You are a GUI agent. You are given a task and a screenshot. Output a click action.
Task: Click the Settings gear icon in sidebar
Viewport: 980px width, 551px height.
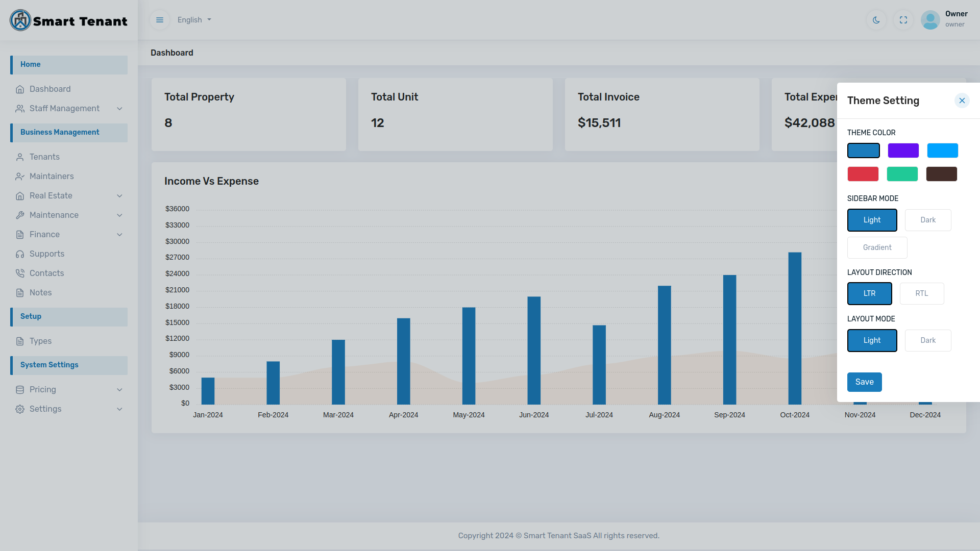(20, 409)
